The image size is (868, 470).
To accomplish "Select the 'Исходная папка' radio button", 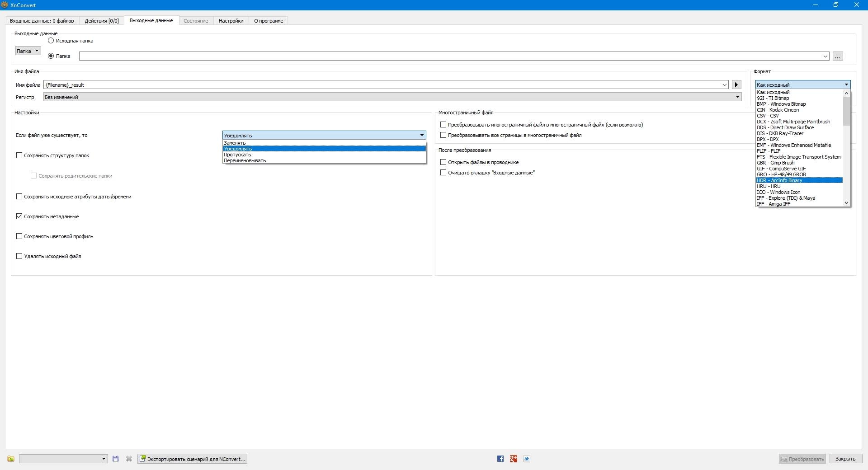I will coord(51,41).
